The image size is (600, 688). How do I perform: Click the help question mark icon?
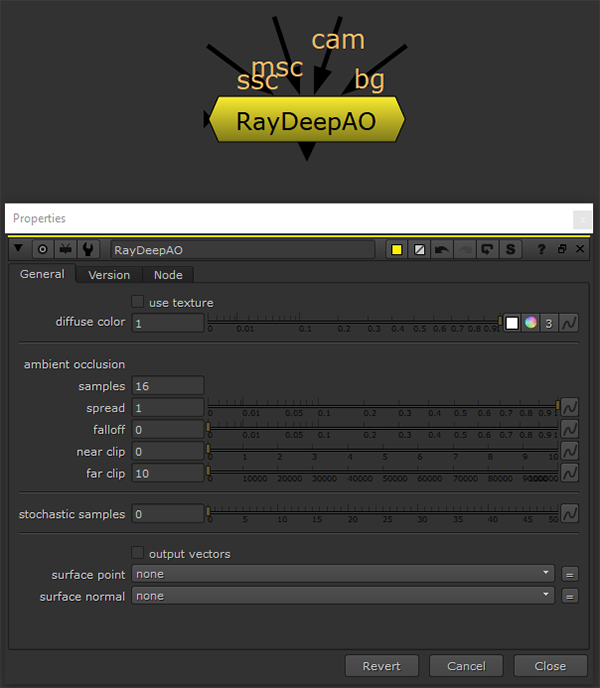542,249
